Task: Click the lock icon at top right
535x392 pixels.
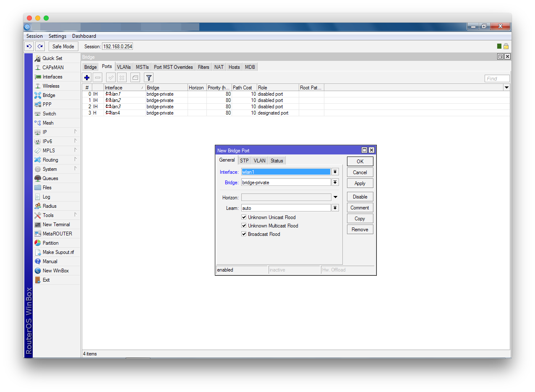Action: pos(506,46)
